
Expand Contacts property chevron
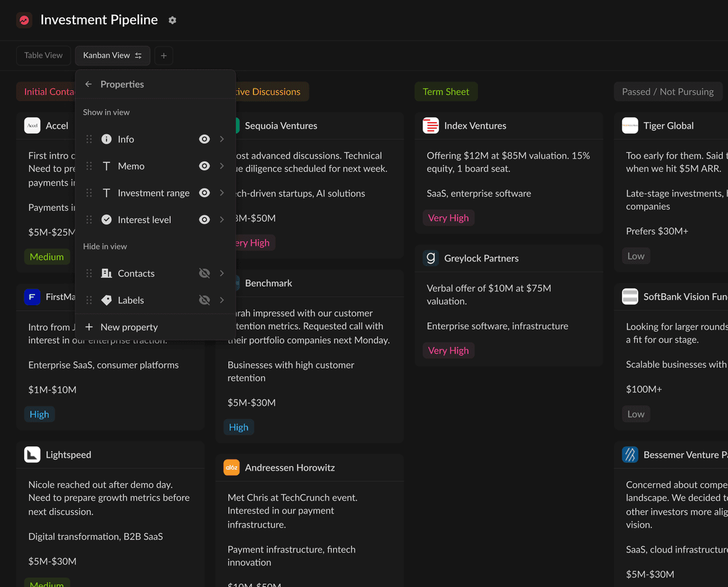click(222, 274)
